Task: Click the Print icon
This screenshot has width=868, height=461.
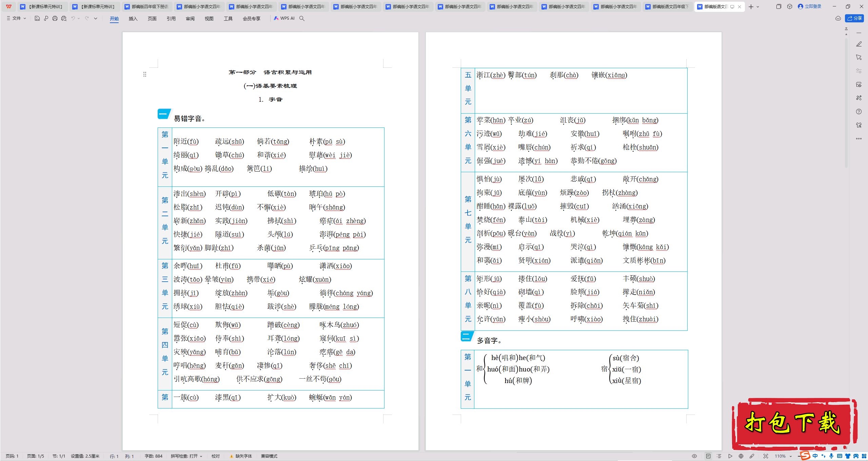Action: 55,18
